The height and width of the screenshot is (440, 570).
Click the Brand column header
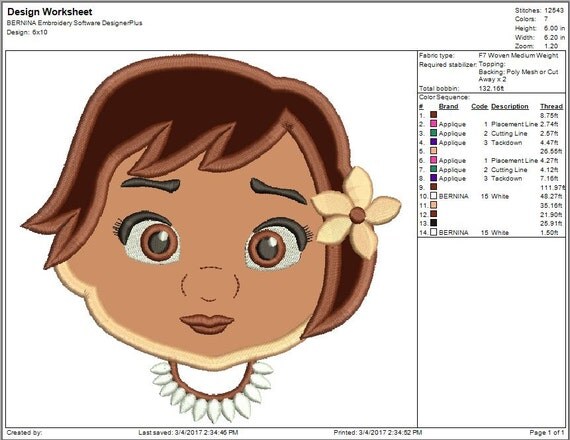coord(448,107)
